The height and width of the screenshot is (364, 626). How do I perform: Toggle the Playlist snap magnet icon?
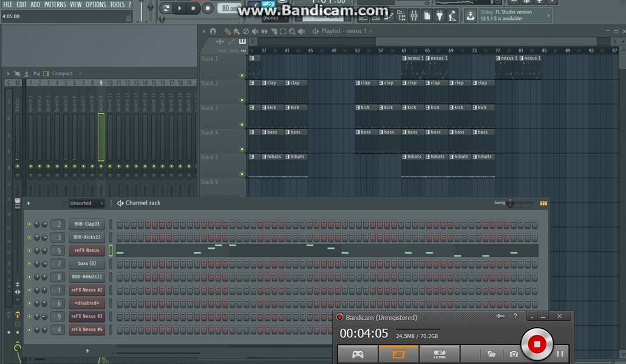coord(213,31)
